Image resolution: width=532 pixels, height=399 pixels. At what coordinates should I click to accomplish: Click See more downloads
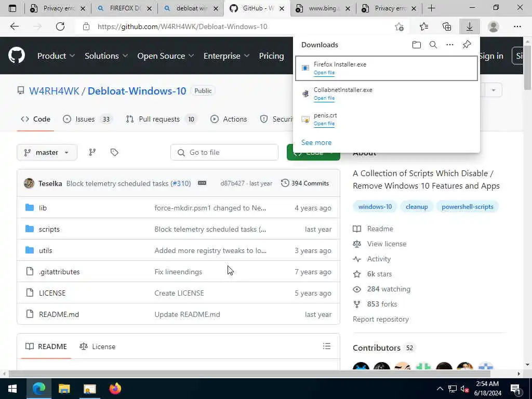pos(316,142)
